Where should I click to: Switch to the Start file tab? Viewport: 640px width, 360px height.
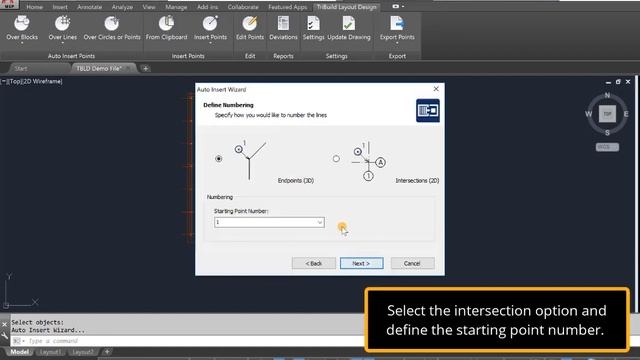pos(20,68)
